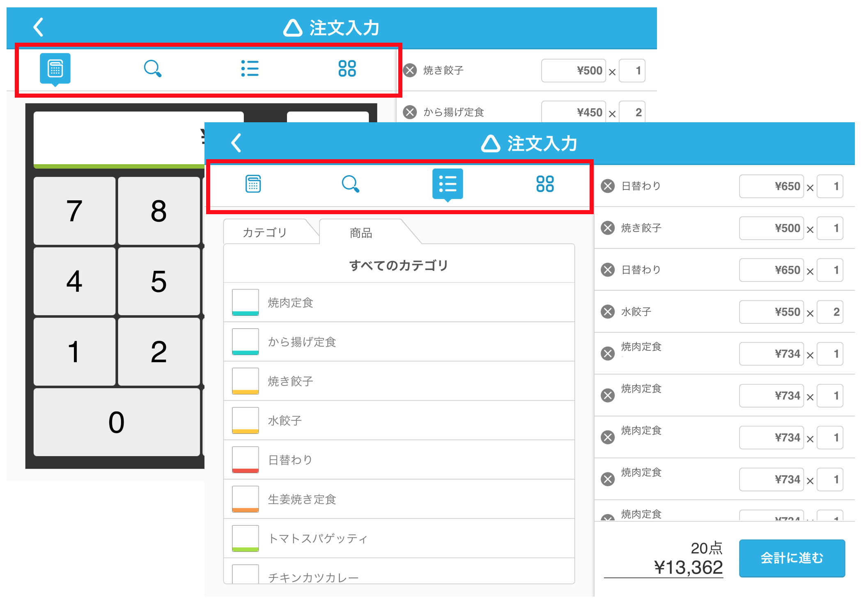The width and height of the screenshot is (868, 604).
Task: Open search icon in back window toolbar
Action: pyautogui.click(x=152, y=69)
